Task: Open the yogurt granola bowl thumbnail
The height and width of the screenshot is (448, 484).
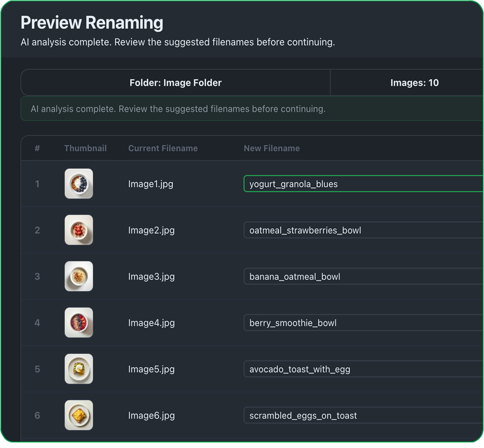Action: click(79, 184)
